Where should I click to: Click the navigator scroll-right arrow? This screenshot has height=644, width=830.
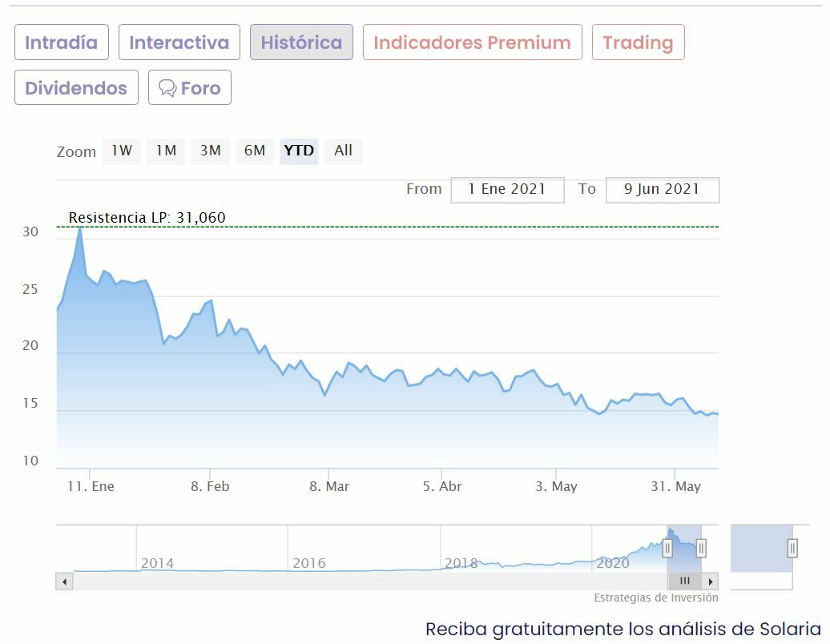pyautogui.click(x=711, y=581)
